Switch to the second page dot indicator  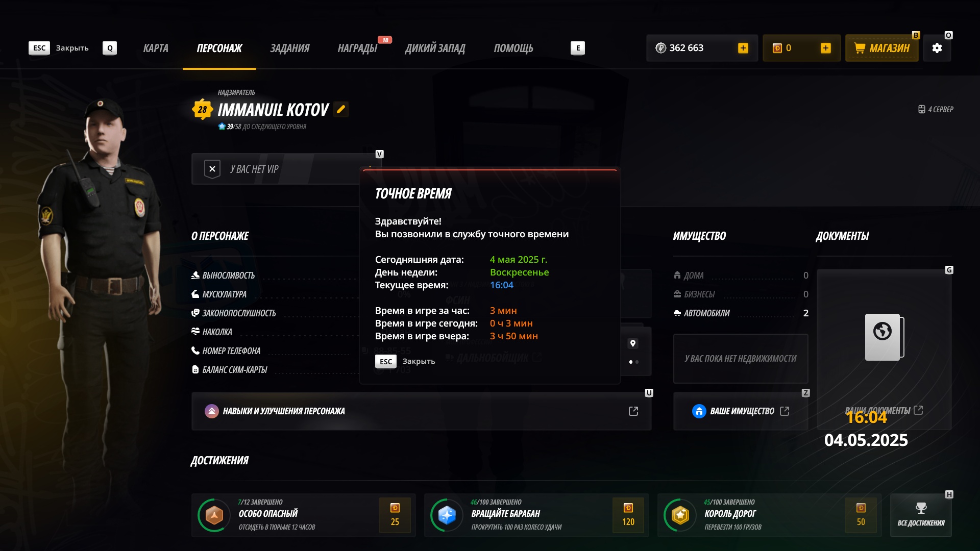pyautogui.click(x=637, y=362)
